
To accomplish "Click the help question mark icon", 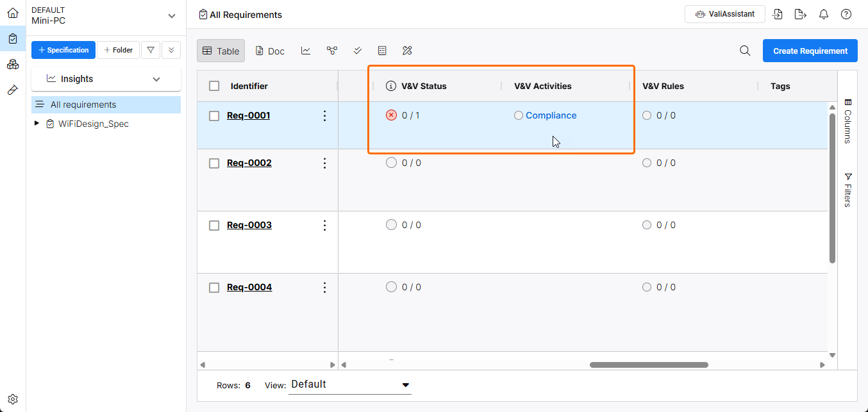I will coord(846,14).
